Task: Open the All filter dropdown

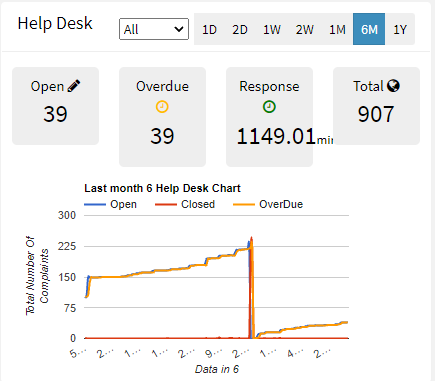Action: click(154, 29)
